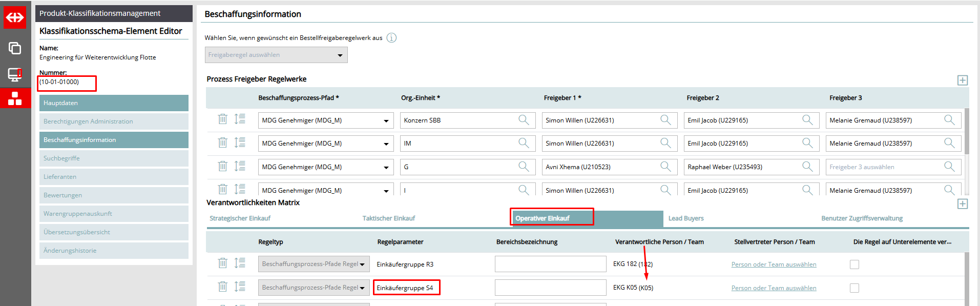Go to Hauptdaten section
980x306 pixels.
coord(114,103)
